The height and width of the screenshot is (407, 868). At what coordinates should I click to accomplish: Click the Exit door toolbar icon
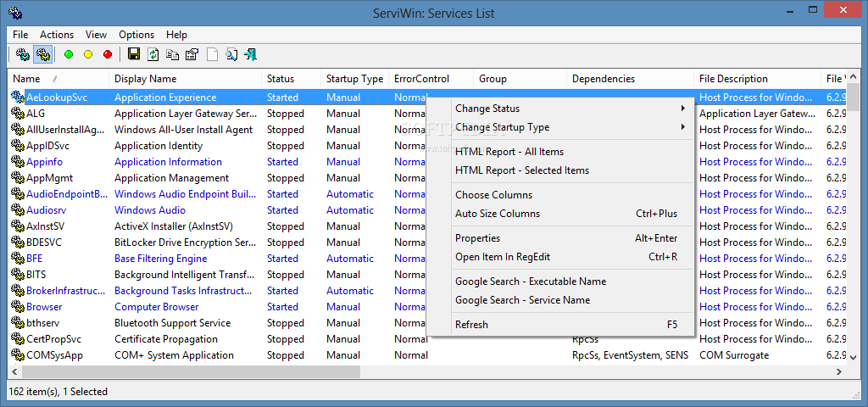pos(251,54)
